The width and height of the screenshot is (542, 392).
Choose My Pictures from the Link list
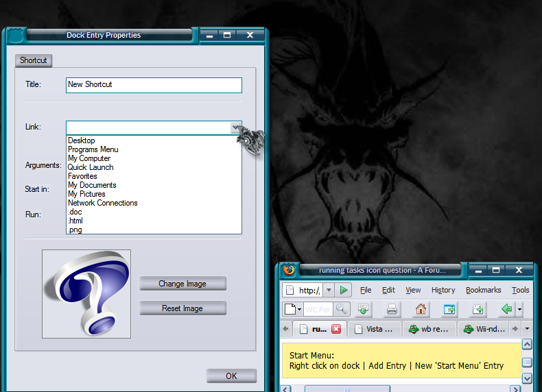(154, 194)
